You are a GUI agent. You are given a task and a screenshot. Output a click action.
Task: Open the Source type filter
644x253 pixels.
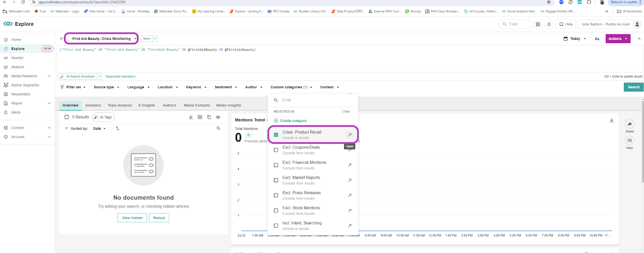[x=106, y=87]
